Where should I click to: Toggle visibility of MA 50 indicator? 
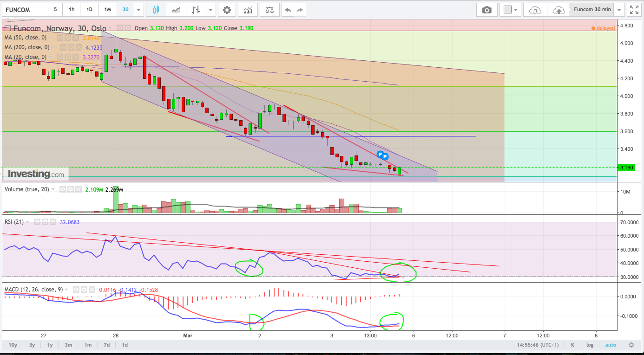(x=59, y=38)
